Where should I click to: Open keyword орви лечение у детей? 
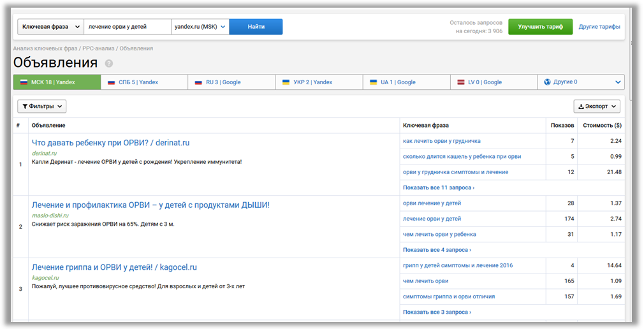click(432, 203)
